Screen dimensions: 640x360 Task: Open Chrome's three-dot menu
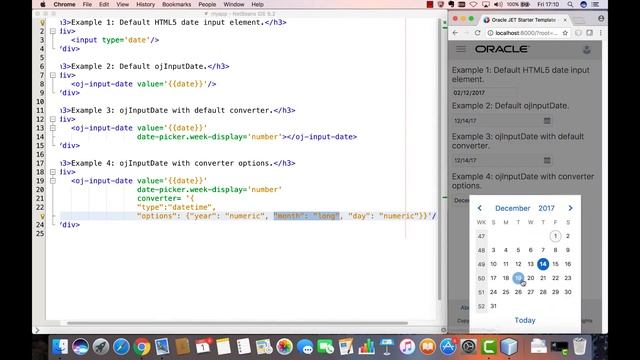(600, 33)
